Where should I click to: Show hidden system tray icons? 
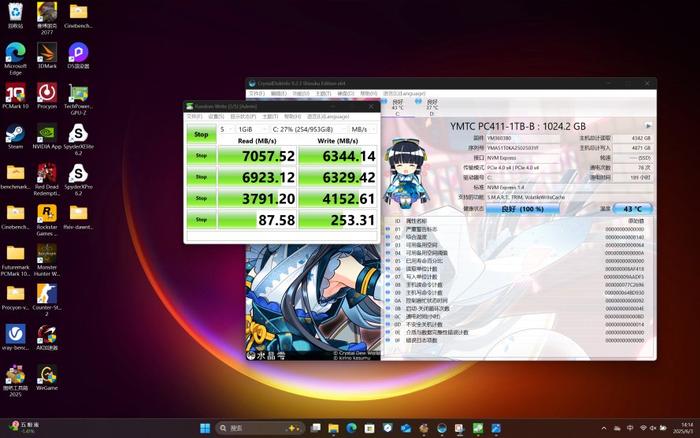pyautogui.click(x=604, y=428)
